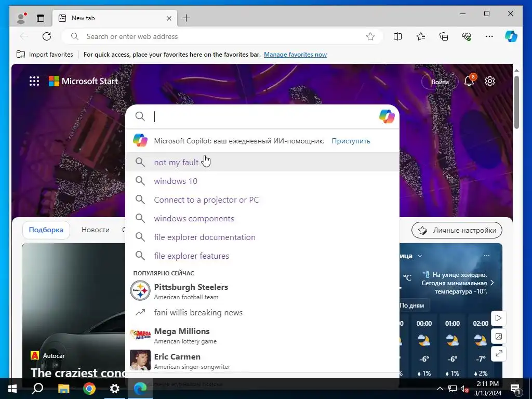Click the Microsoft Start logo
Screen dimensions: 532x399
pyautogui.click(x=84, y=81)
